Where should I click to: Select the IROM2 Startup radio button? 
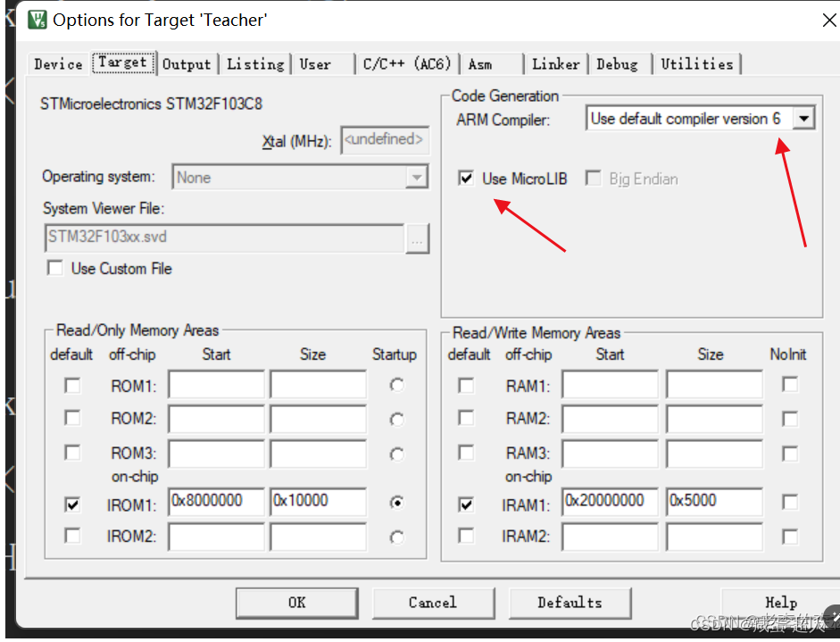pyautogui.click(x=397, y=537)
